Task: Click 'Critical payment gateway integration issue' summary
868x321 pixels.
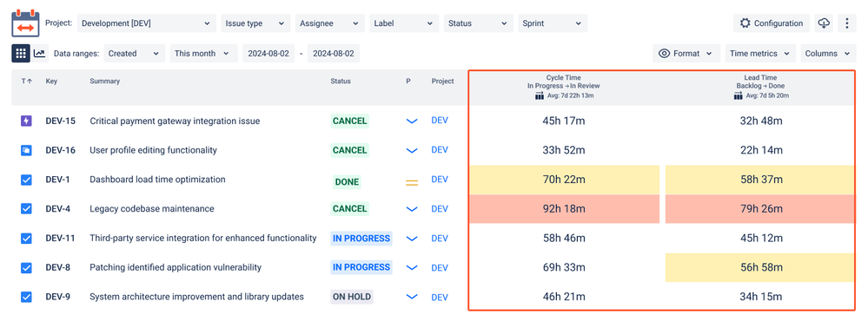Action: click(175, 121)
